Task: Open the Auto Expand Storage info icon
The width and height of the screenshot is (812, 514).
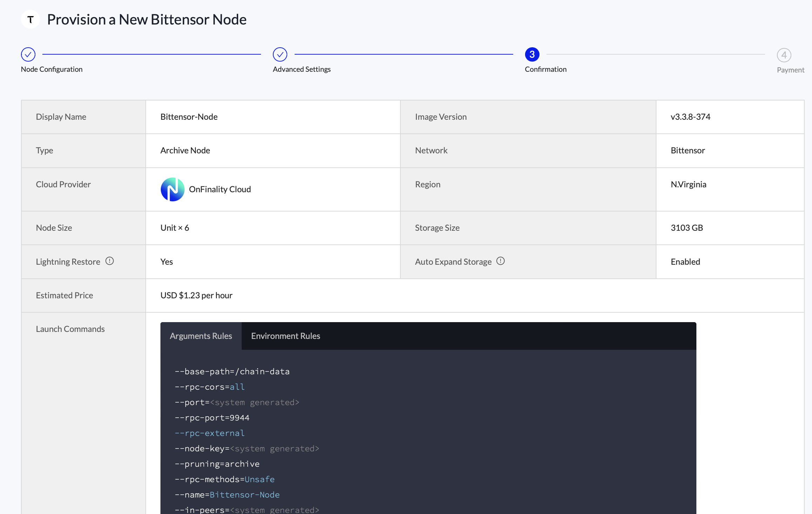Action: 501,261
